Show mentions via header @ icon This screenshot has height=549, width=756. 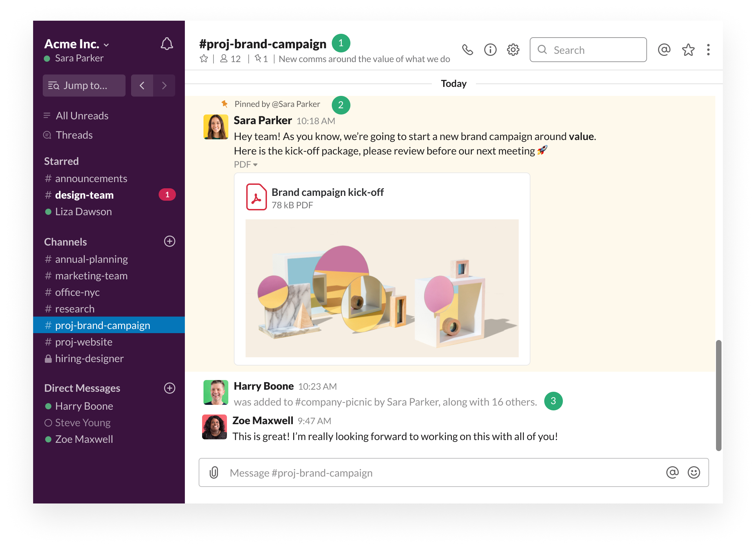click(664, 50)
